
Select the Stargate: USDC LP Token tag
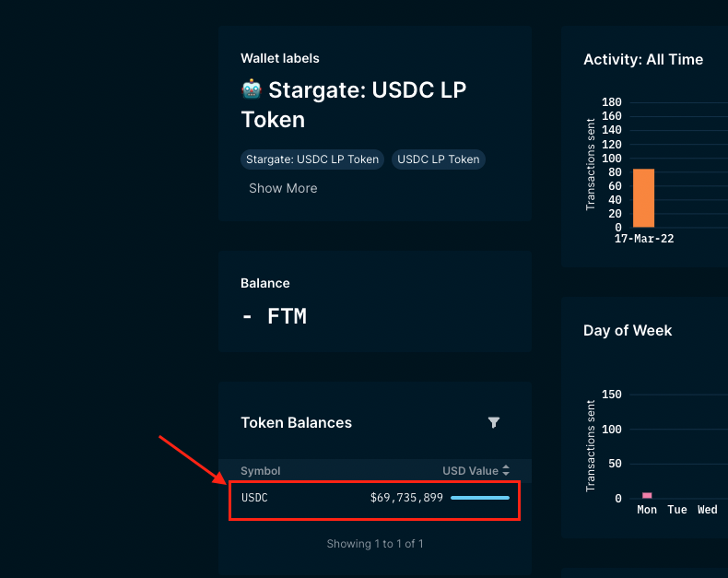point(312,159)
